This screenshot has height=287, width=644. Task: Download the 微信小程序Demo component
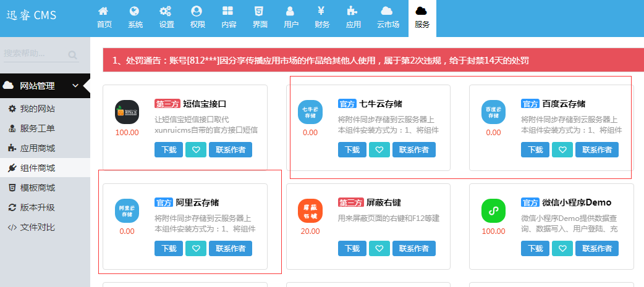pos(535,249)
